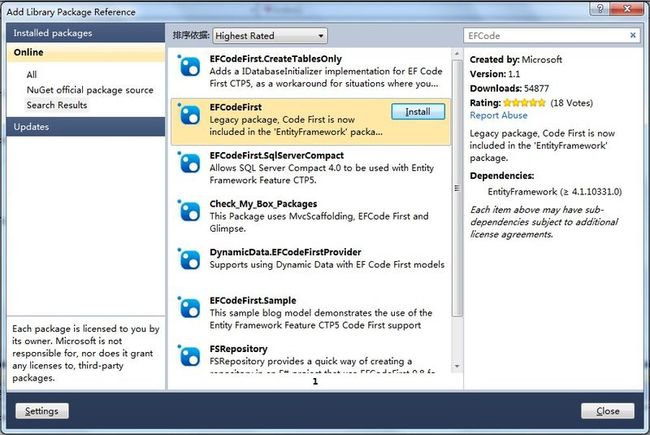
Task: Click the EFCodeFirst package icon
Action: click(x=189, y=114)
